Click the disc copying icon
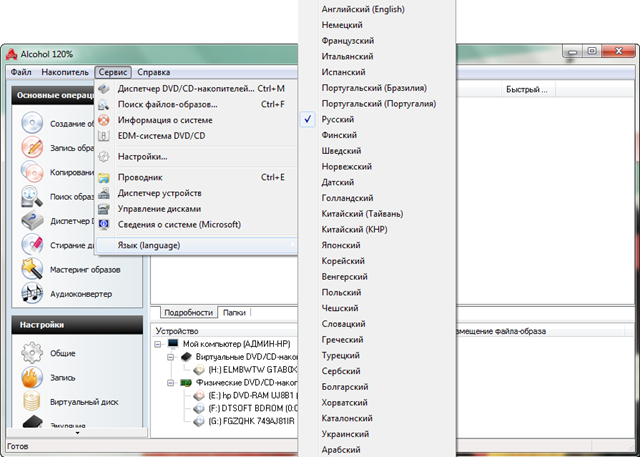Screen dimensions: 640x457 32,172
